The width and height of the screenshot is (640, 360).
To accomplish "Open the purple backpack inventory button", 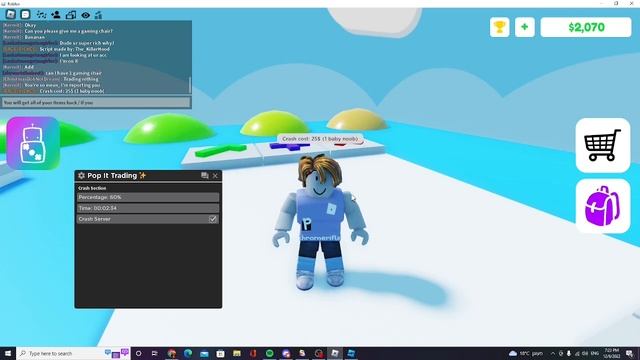I will pyautogui.click(x=602, y=206).
